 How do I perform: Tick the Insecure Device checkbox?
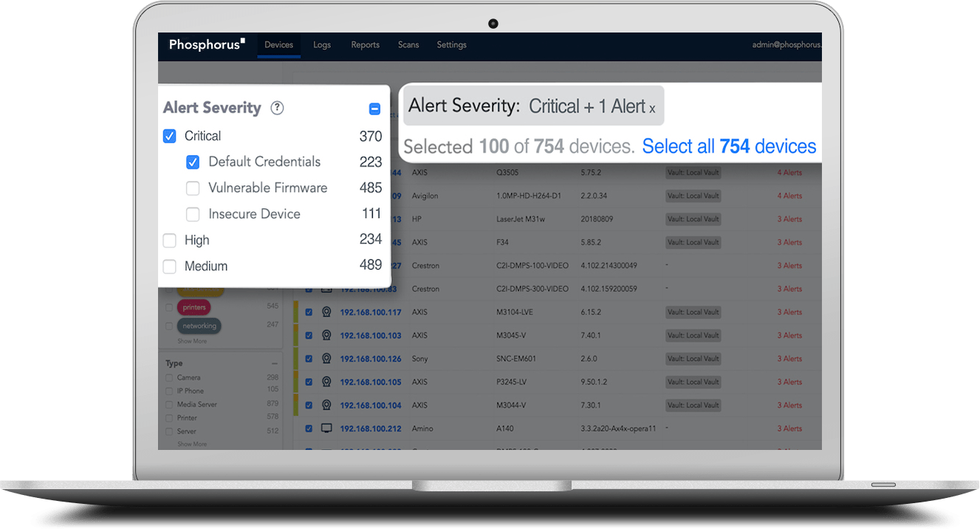coord(193,214)
